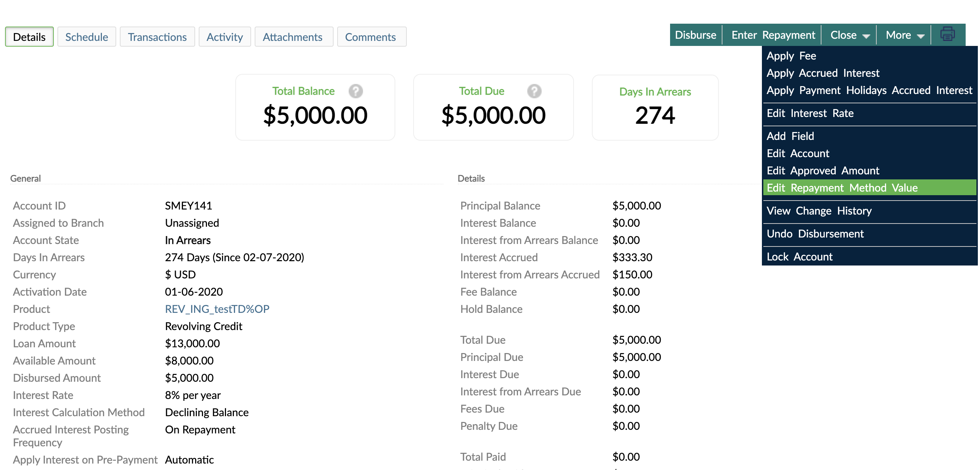Viewport: 980px width, 470px height.
Task: Choose Apply Accrued Interest
Action: coord(823,73)
